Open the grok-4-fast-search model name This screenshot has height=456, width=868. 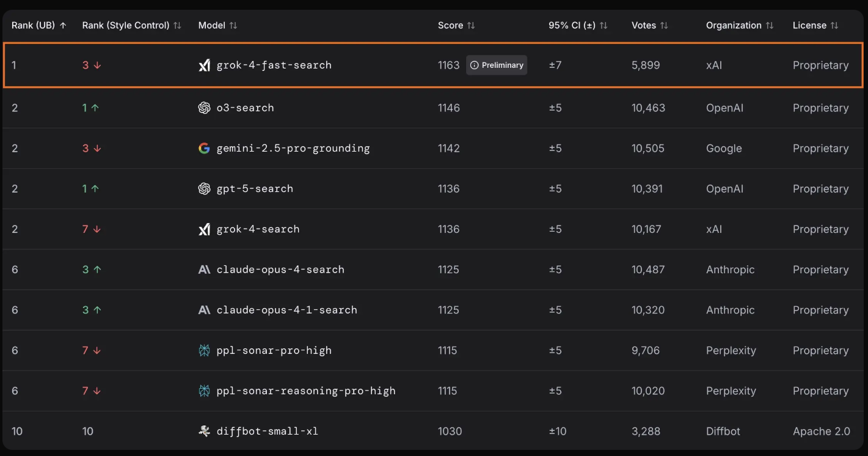[x=274, y=65]
